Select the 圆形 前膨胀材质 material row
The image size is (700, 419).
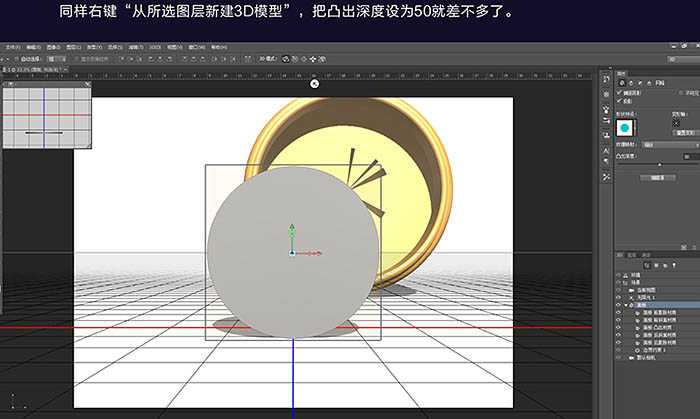coord(657,312)
